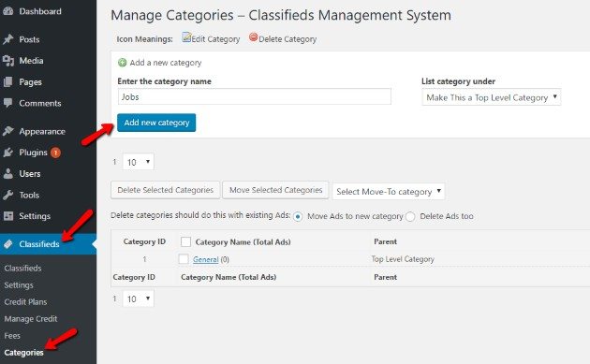This screenshot has height=364, width=590.
Task: Click the Edit Category pencil icon
Action: pos(186,37)
